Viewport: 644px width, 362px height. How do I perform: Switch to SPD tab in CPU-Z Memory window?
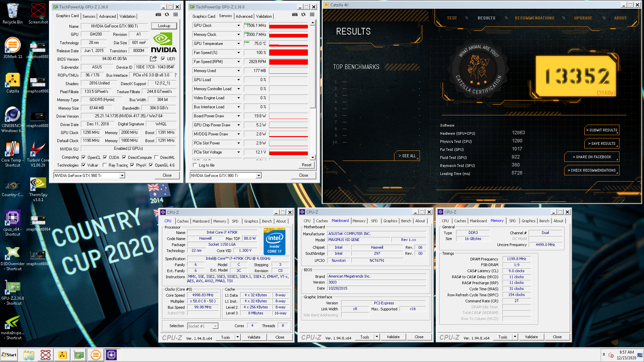pos(512,221)
